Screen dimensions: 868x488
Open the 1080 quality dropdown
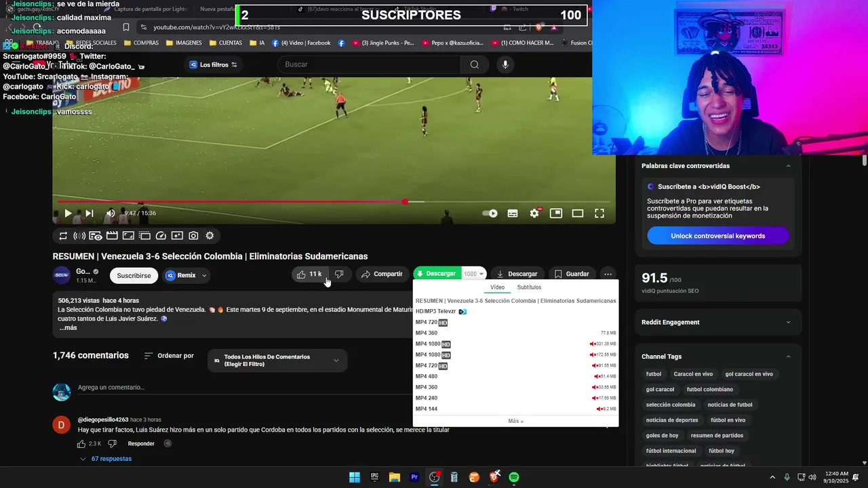coord(474,274)
